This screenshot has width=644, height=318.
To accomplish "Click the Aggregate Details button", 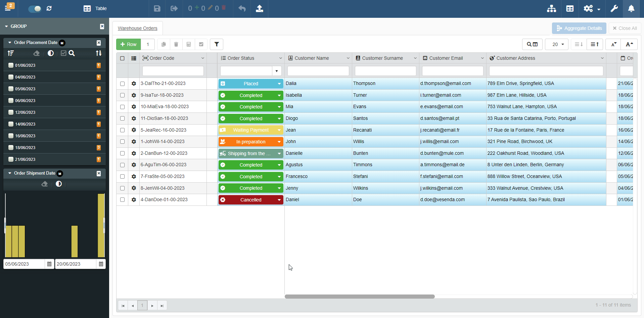I will (579, 28).
